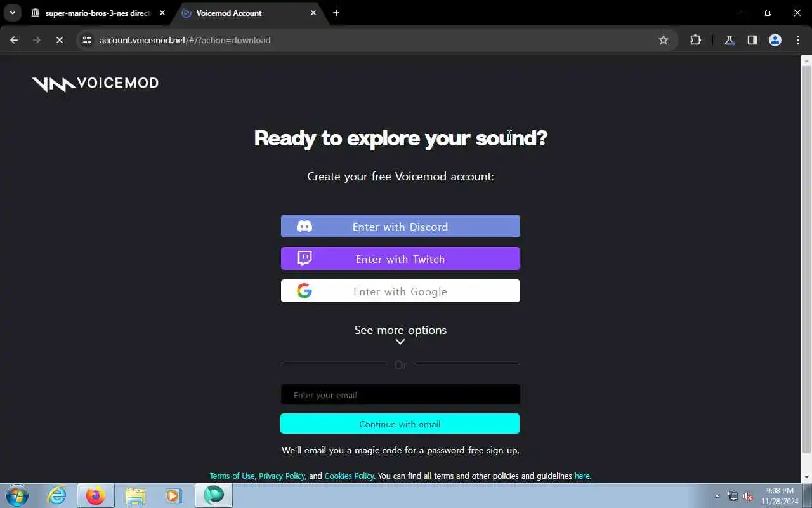Minimize the Chrome window
This screenshot has height=508, width=812.
(x=739, y=13)
